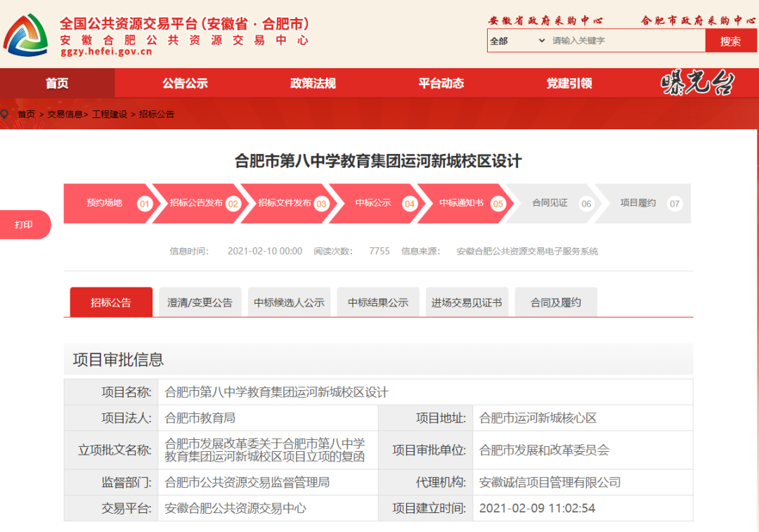Switch to the 中标结果公示 tab
The width and height of the screenshot is (759, 532).
378,301
